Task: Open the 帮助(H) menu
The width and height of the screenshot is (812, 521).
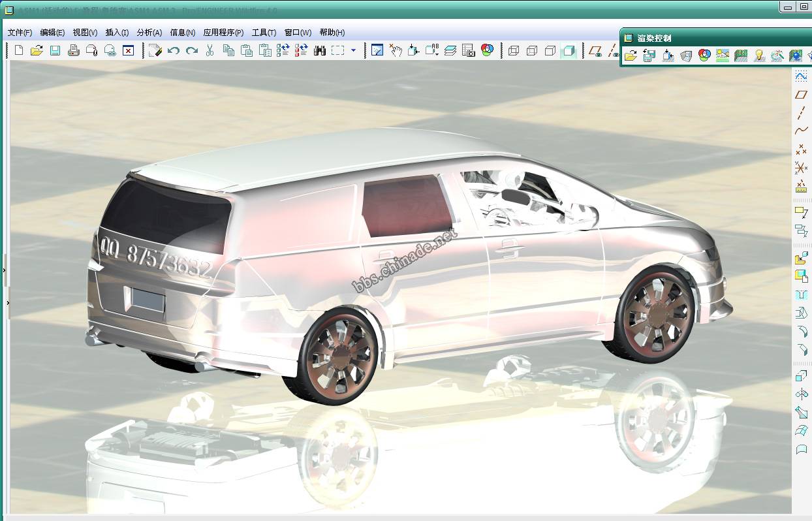Action: pyautogui.click(x=332, y=33)
